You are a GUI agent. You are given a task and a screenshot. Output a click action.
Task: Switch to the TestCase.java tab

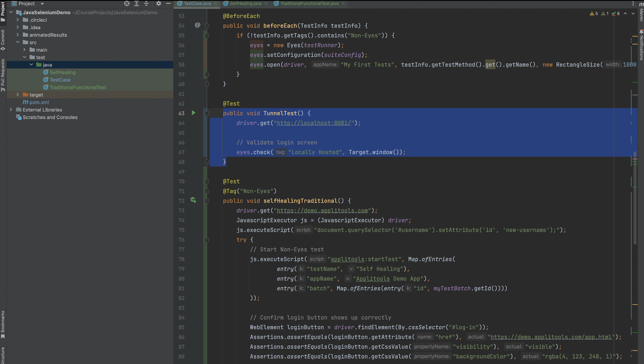[197, 3]
